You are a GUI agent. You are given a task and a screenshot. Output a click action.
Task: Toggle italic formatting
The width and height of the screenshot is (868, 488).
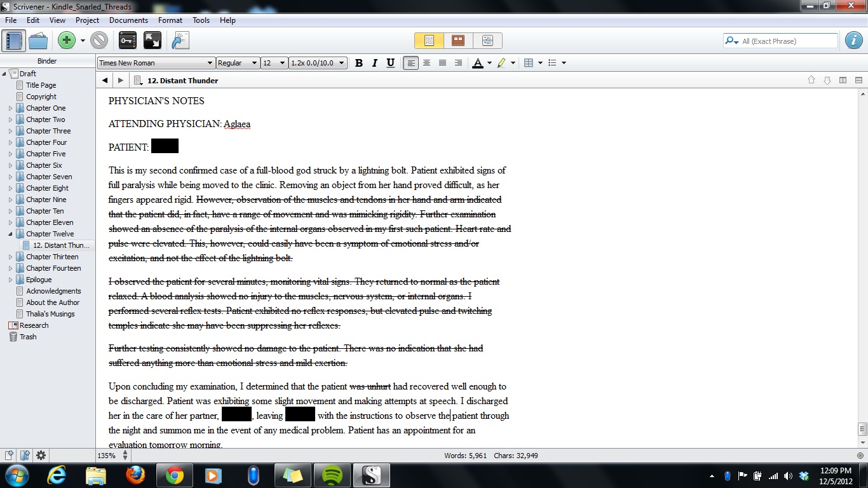375,63
